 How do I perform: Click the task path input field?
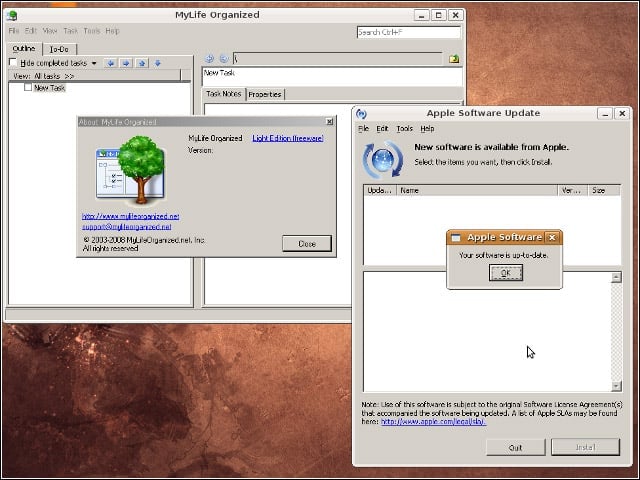338,59
